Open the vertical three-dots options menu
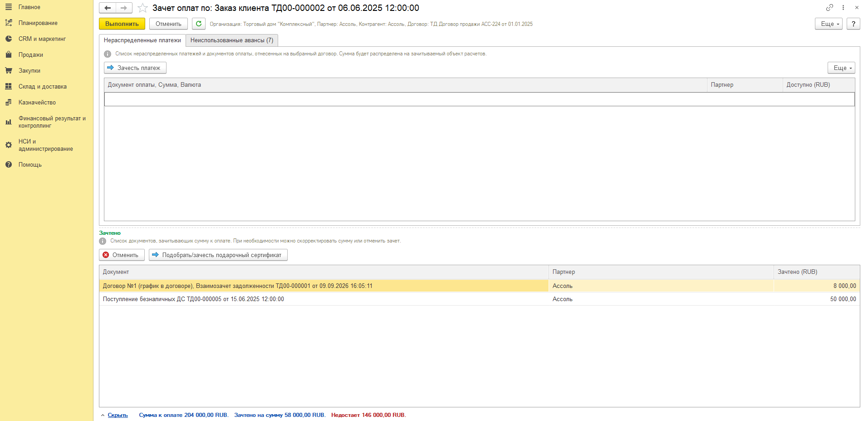 pos(843,7)
